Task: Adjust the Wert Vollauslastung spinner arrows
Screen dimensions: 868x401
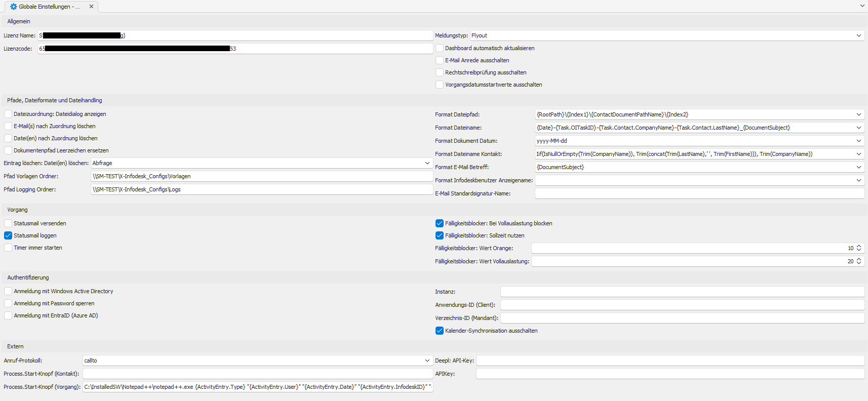Action: (x=858, y=261)
